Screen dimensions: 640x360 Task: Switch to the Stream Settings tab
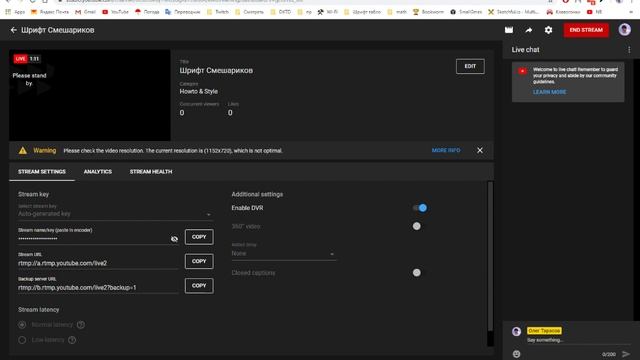[42, 172]
